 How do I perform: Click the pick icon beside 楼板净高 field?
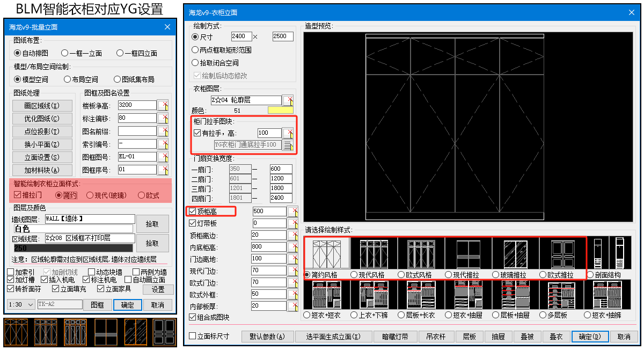click(x=163, y=105)
